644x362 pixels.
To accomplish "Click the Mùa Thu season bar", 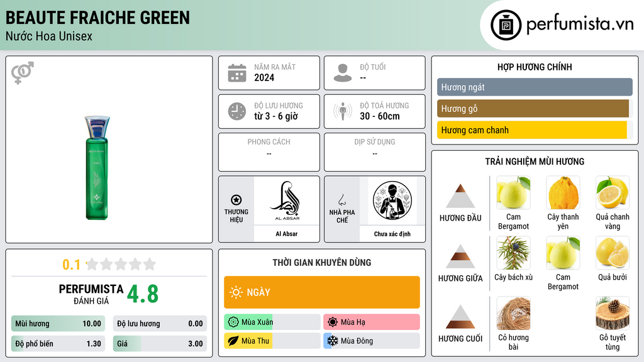I will coord(272,341).
